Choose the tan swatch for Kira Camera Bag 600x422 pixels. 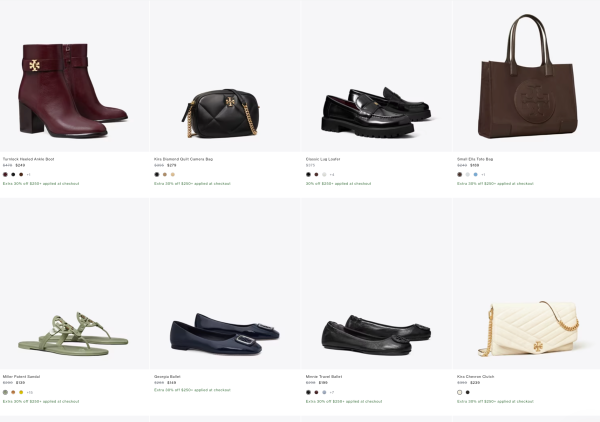point(165,174)
